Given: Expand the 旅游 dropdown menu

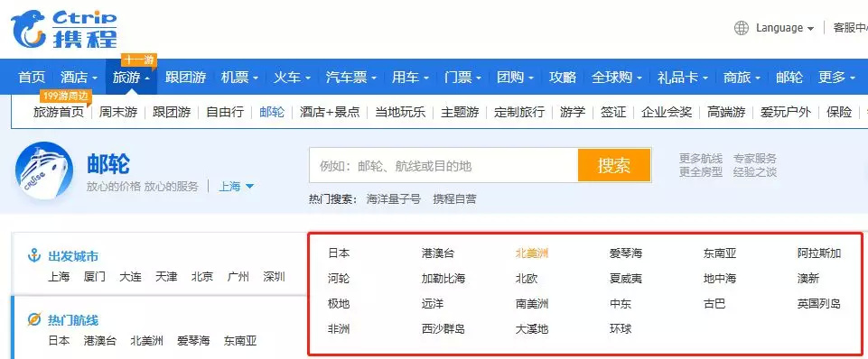Looking at the screenshot, I should [x=131, y=77].
